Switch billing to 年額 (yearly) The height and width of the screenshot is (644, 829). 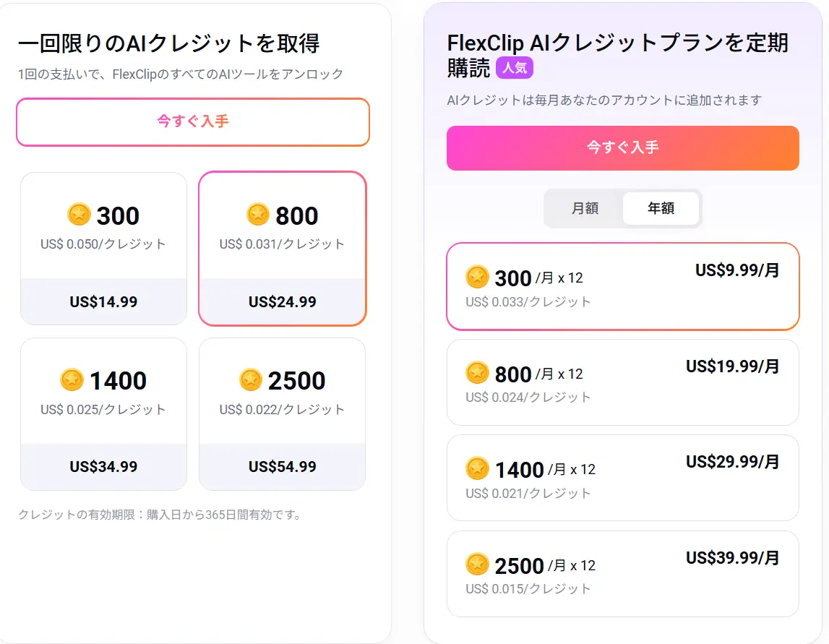coord(661,208)
